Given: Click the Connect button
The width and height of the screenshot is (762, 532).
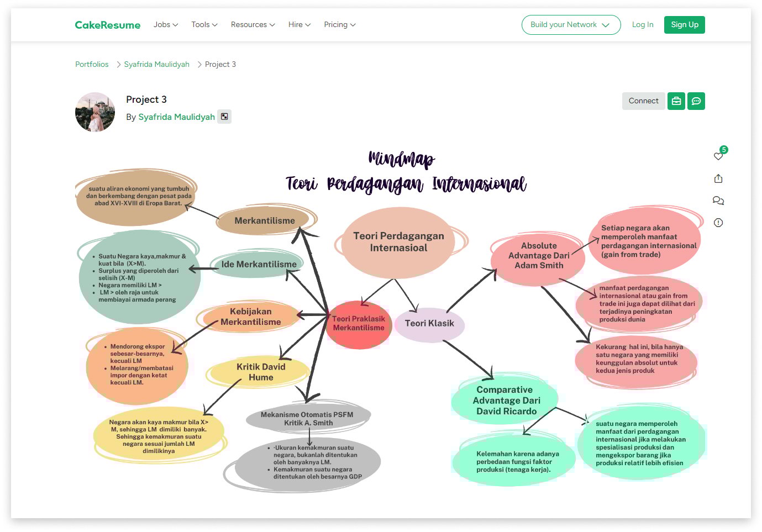Looking at the screenshot, I should (x=643, y=101).
